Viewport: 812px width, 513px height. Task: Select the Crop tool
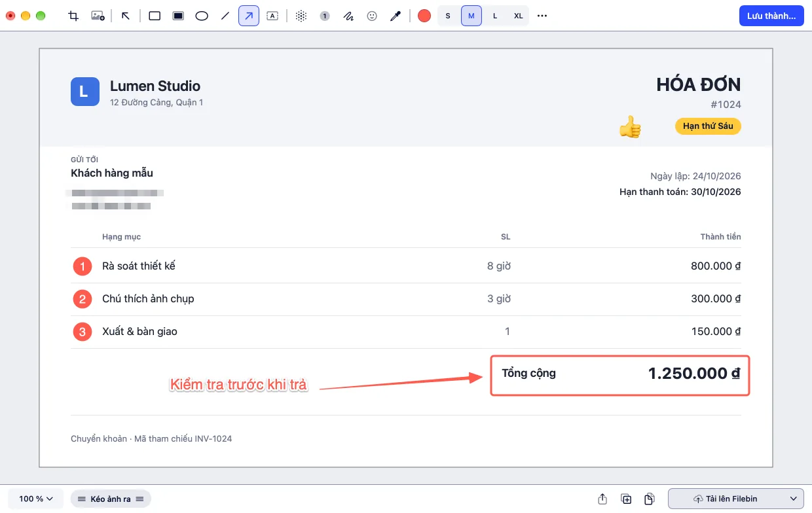pos(73,16)
